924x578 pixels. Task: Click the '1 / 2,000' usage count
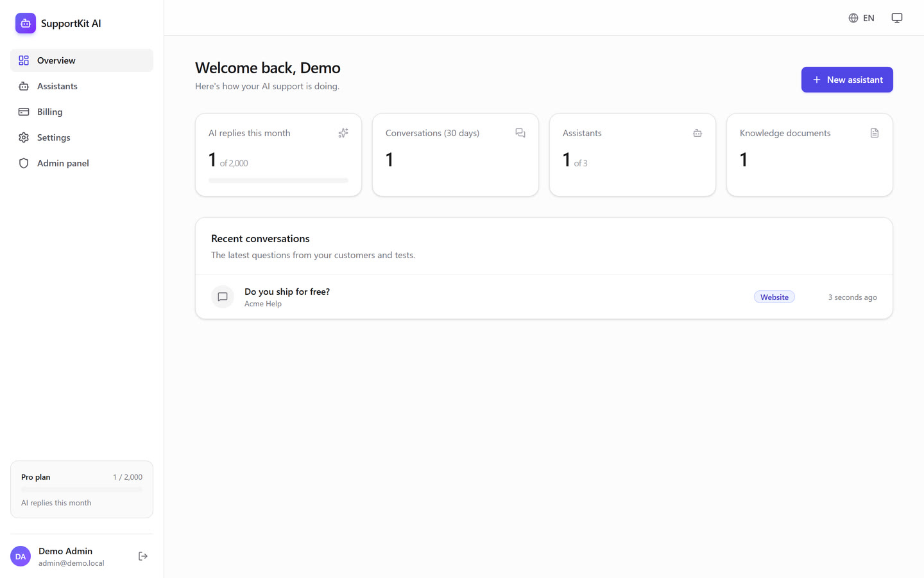pyautogui.click(x=128, y=477)
